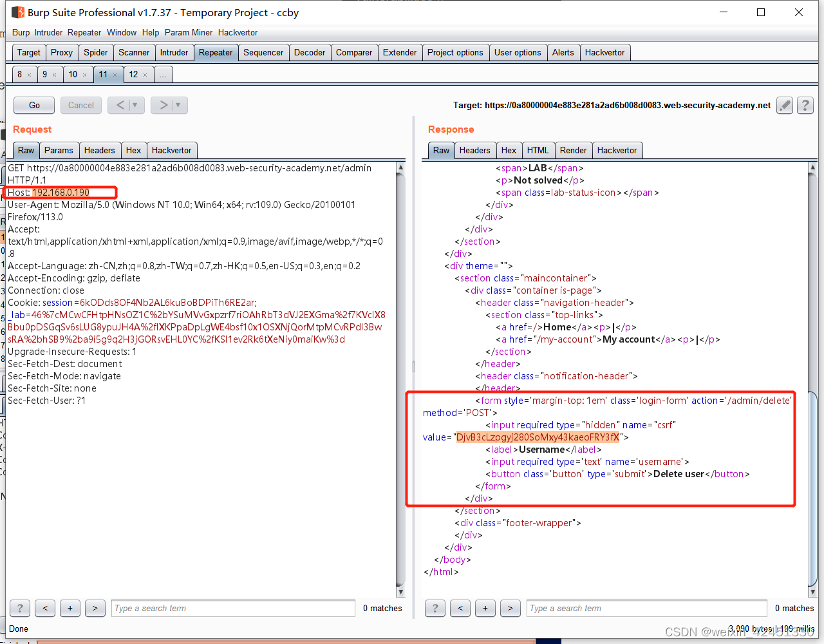824x644 pixels.
Task: Click the Connection: close header line
Action: (x=46, y=290)
